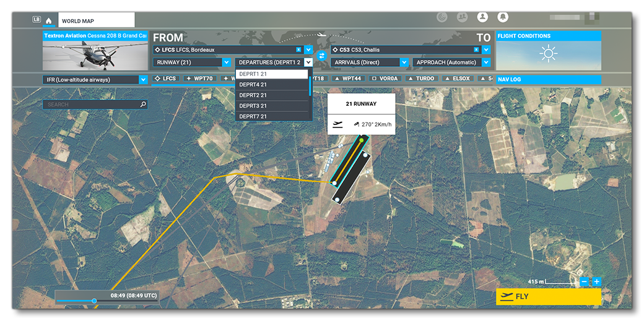This screenshot has height=321, width=644.
Task: Open the user profile icon
Action: click(482, 17)
